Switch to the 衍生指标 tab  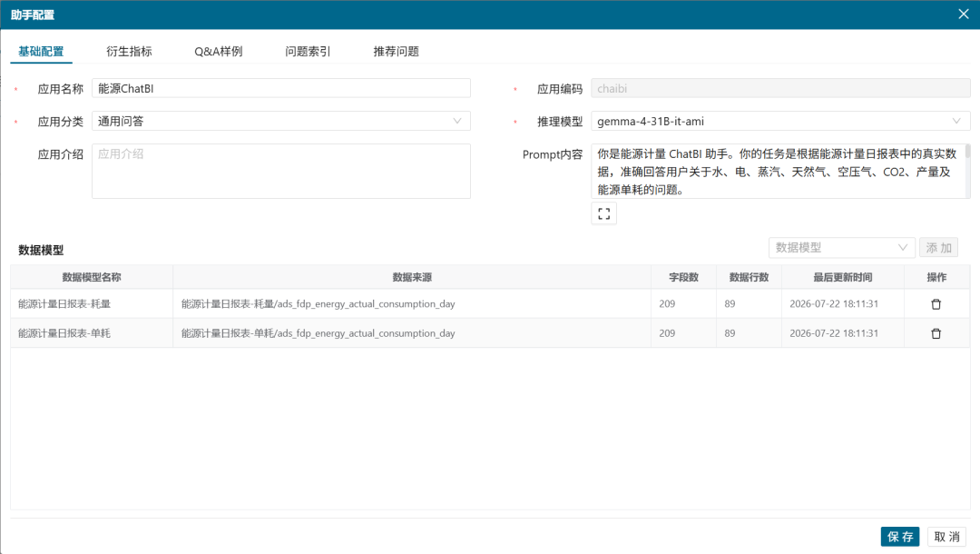[129, 51]
